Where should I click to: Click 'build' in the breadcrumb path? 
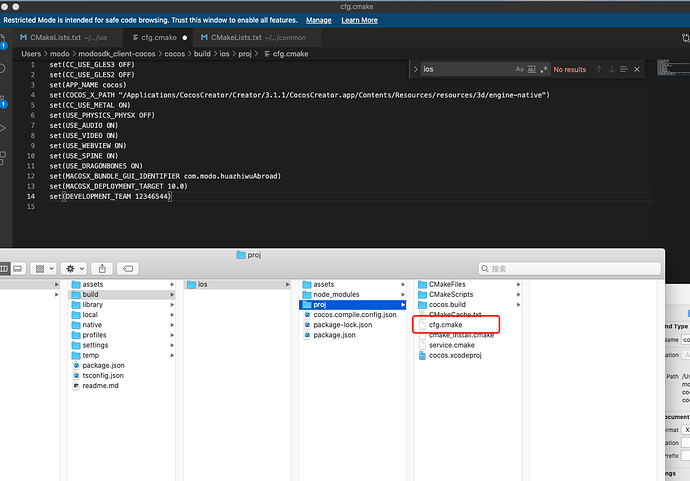tap(202, 54)
